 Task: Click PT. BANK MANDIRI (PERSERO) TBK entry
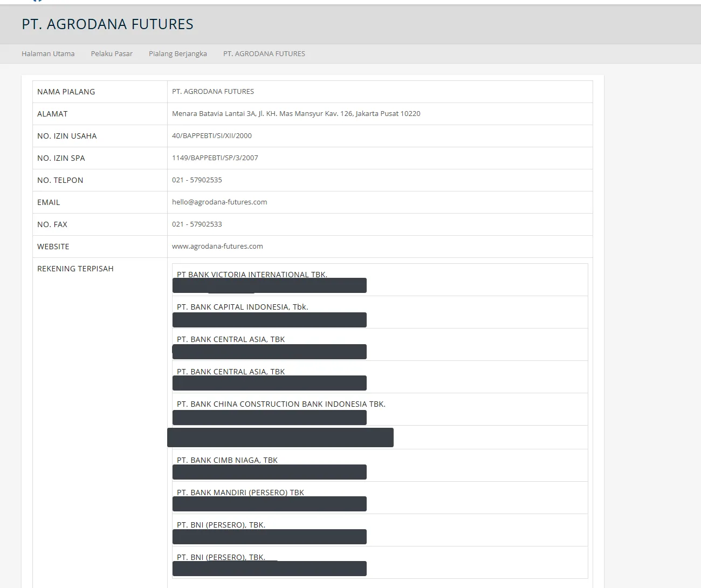[240, 493]
